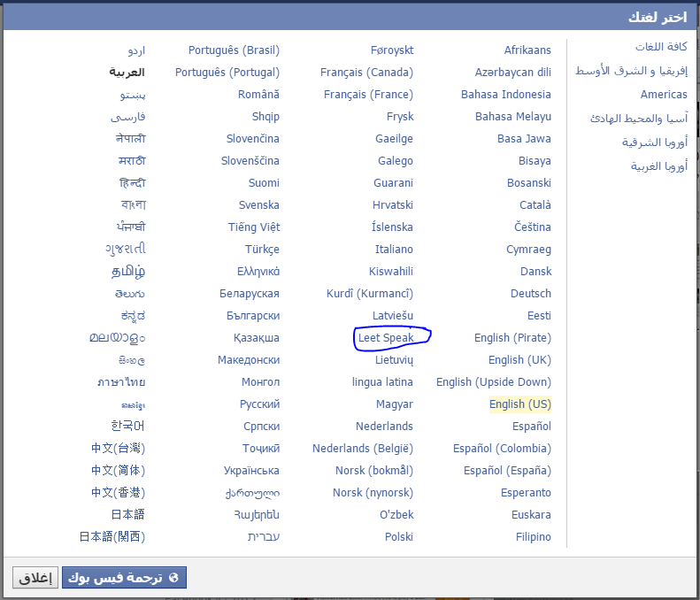Close dialog with the إغلاق button
700x600 pixels.
35,578
